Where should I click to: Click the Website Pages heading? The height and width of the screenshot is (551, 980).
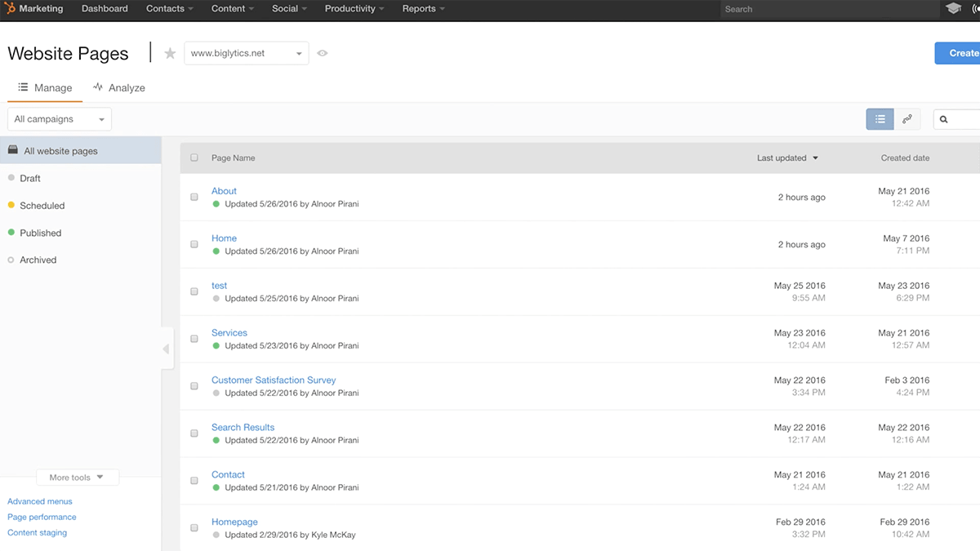click(x=68, y=54)
